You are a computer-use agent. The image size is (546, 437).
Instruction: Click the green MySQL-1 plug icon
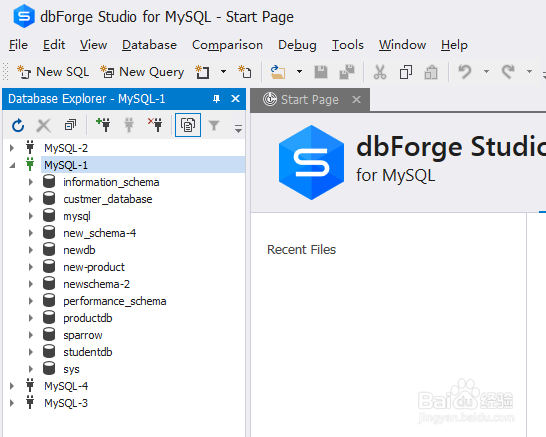30,164
